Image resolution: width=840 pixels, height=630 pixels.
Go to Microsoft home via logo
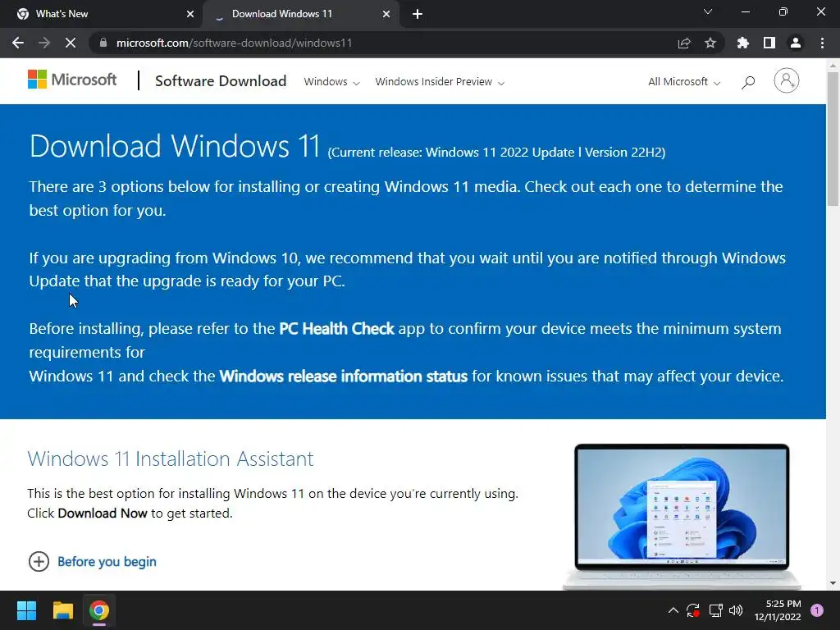pos(72,80)
